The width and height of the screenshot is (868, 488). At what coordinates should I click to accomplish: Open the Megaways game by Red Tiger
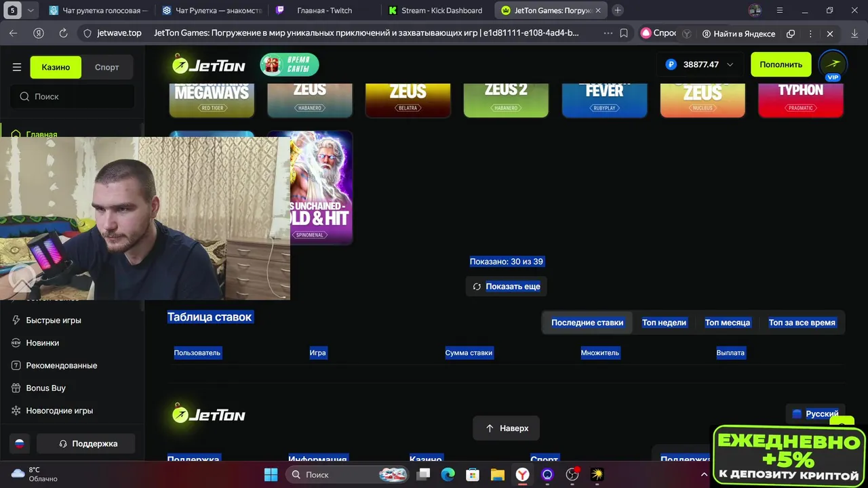click(x=212, y=100)
